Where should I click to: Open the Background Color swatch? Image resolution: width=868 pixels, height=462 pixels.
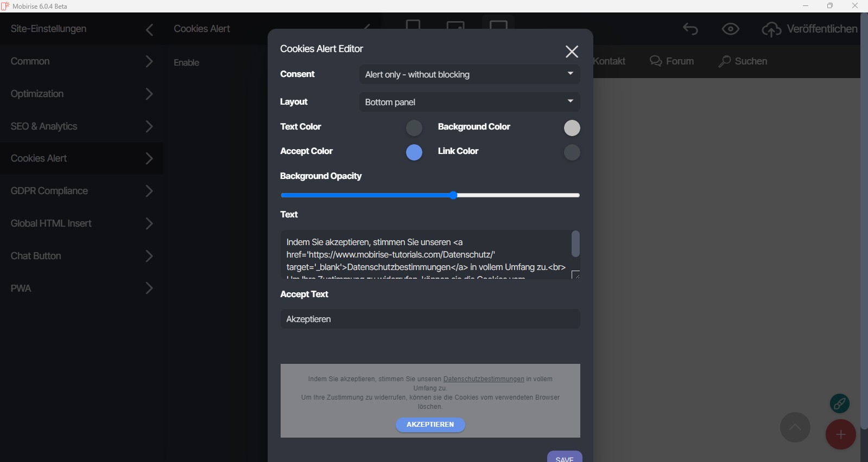[x=572, y=128]
